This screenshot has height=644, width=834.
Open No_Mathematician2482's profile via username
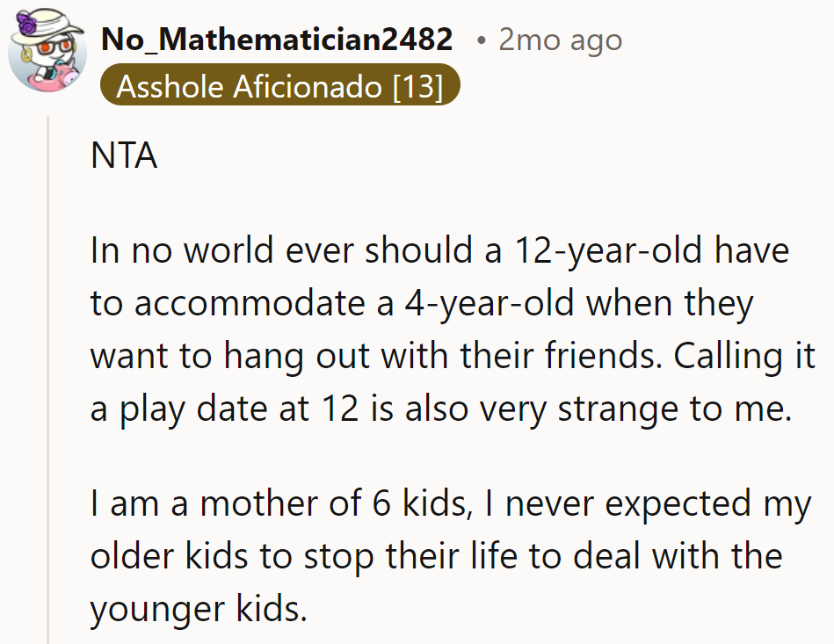[x=277, y=39]
